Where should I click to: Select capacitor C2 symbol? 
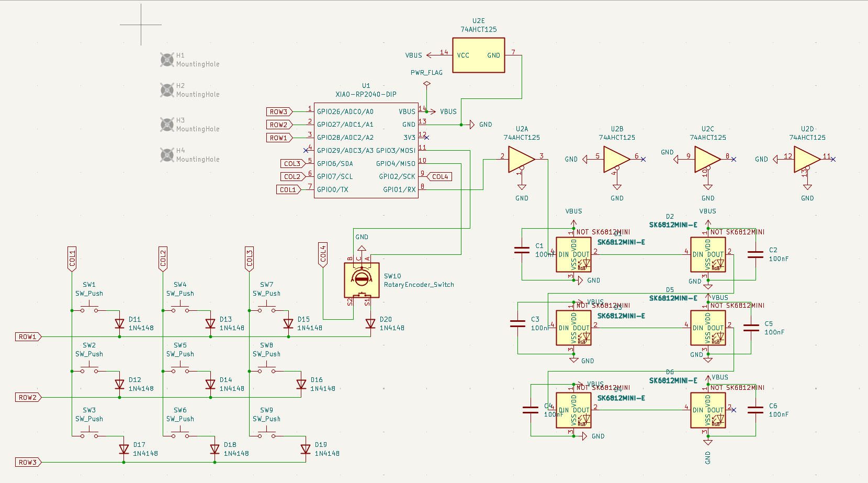pos(756,254)
